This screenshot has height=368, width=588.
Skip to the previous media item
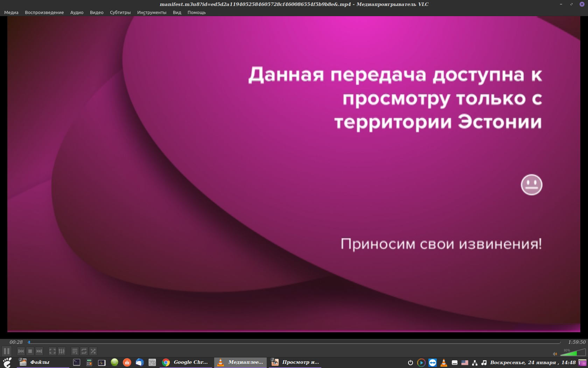[x=21, y=351]
